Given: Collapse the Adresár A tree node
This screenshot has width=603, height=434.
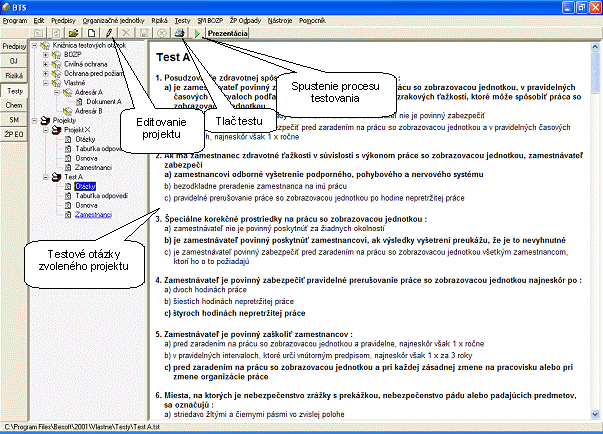Looking at the screenshot, I should pyautogui.click(x=57, y=92).
